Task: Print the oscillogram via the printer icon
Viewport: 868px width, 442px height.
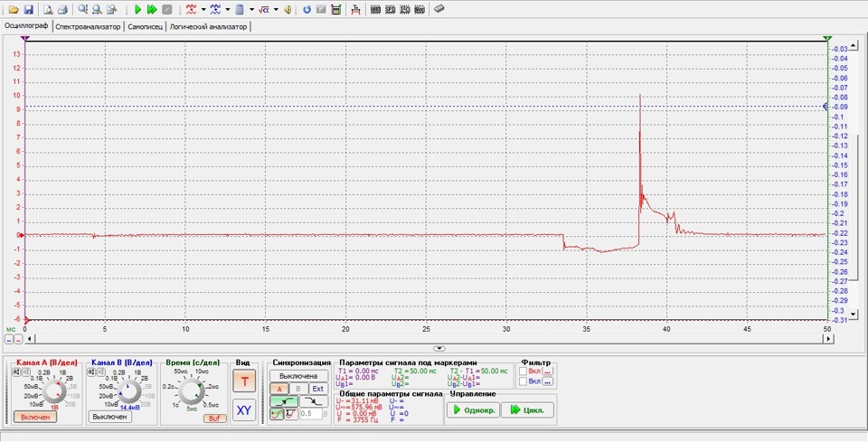Action: click(x=62, y=9)
